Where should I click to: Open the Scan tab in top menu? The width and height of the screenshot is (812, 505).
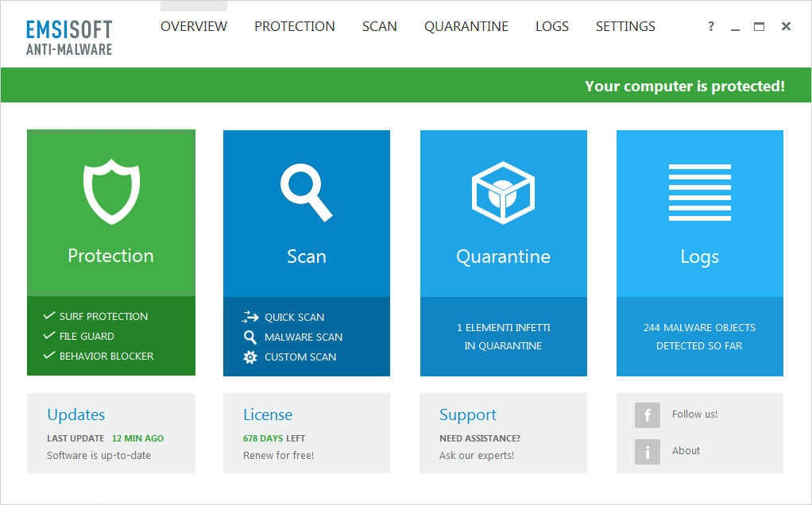(x=380, y=26)
